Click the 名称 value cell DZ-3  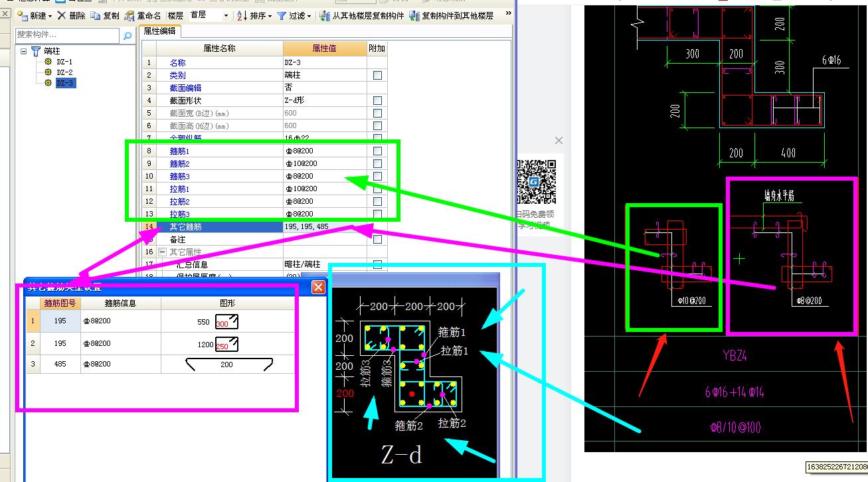325,63
